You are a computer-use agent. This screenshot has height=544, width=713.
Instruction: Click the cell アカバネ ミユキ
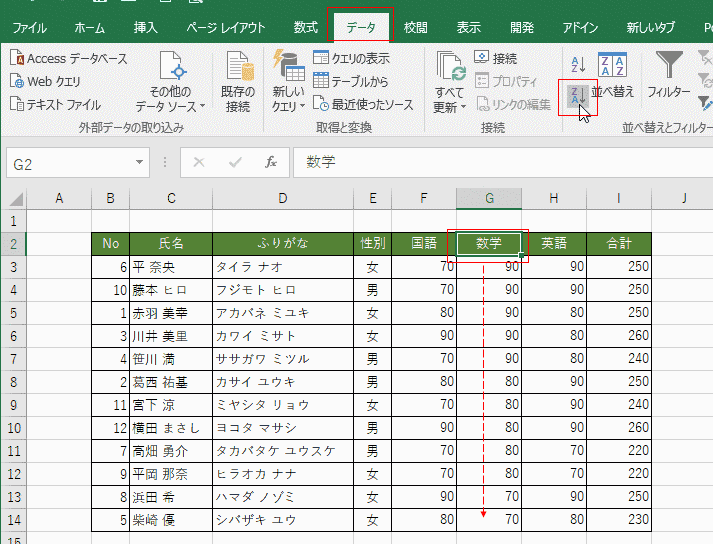point(283,313)
